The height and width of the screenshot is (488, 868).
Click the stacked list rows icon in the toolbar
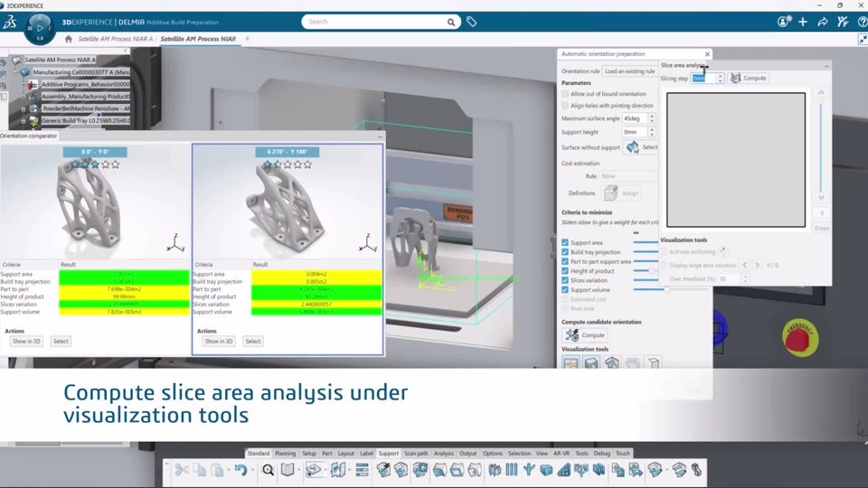(362, 470)
